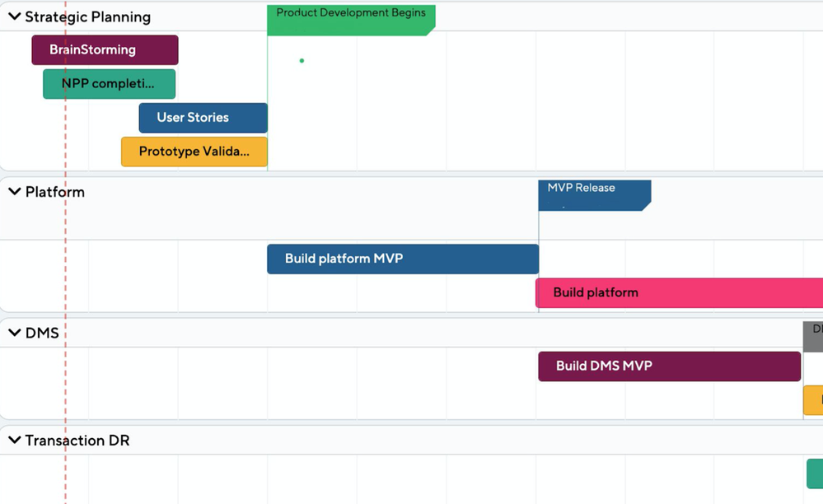
Task: Click the red dashed today line
Action: point(66,247)
